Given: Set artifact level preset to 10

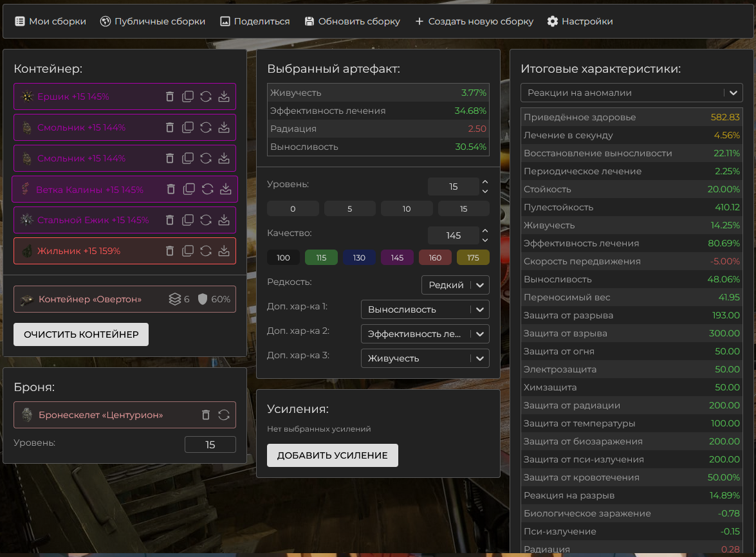Looking at the screenshot, I should [407, 208].
